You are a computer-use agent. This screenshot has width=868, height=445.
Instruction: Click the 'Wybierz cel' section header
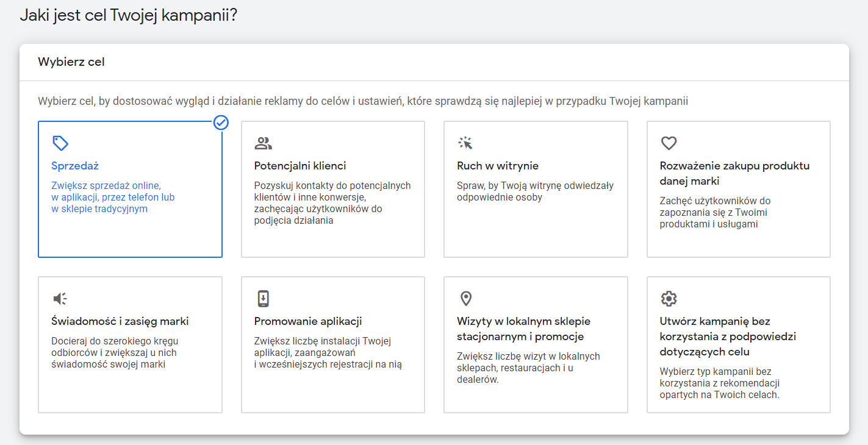point(71,62)
